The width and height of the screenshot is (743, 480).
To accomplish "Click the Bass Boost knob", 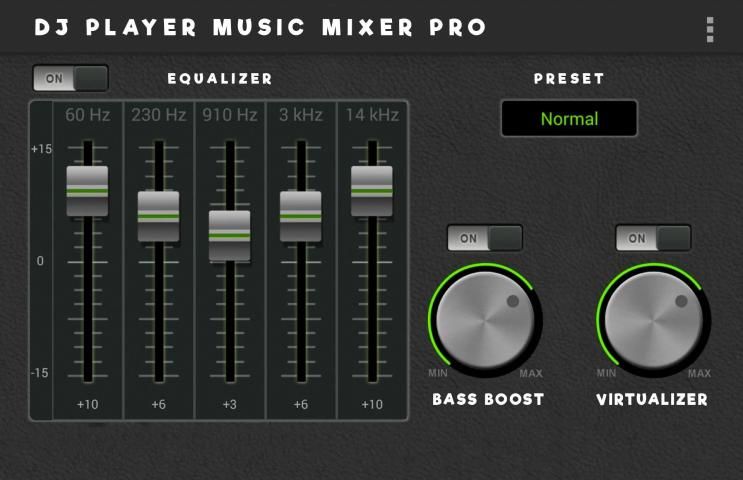I will (x=485, y=321).
